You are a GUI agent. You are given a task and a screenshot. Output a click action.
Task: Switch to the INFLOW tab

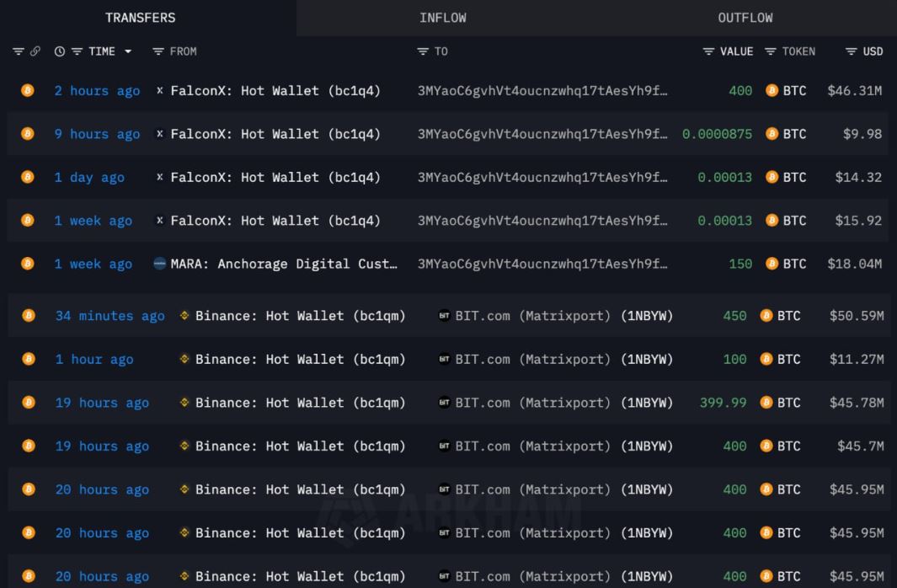(x=442, y=17)
